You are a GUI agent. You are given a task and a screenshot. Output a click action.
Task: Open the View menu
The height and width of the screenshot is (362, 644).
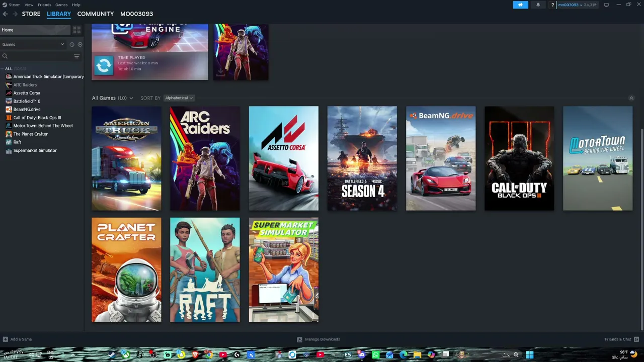29,5
